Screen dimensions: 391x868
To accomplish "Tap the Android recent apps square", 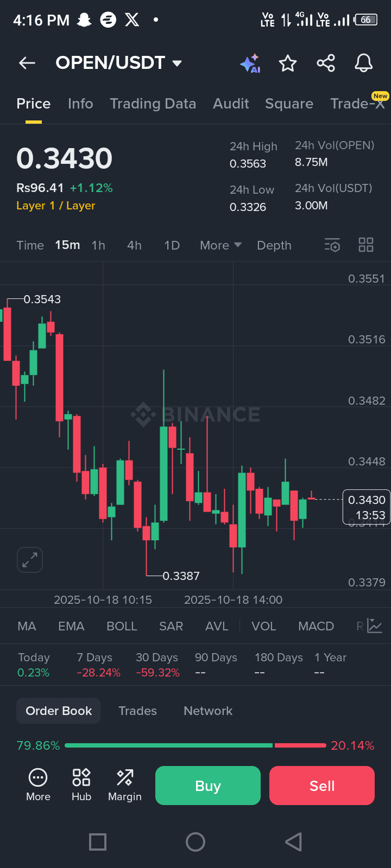I will pyautogui.click(x=98, y=842).
